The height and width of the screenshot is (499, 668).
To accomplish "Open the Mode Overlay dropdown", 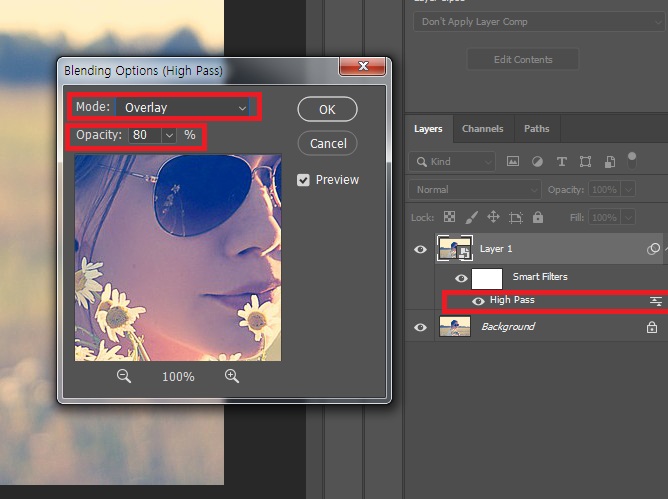I will 183,107.
